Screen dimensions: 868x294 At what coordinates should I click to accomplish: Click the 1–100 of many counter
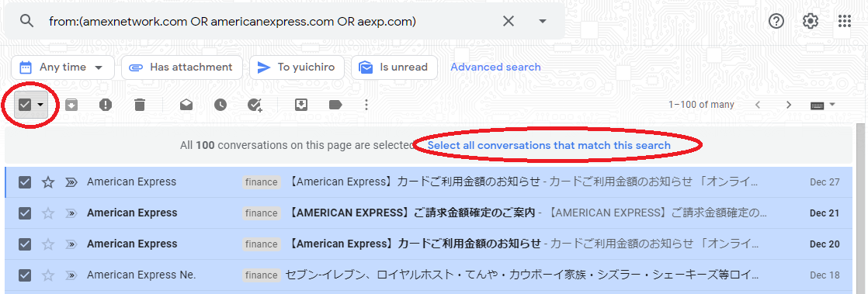[701, 105]
